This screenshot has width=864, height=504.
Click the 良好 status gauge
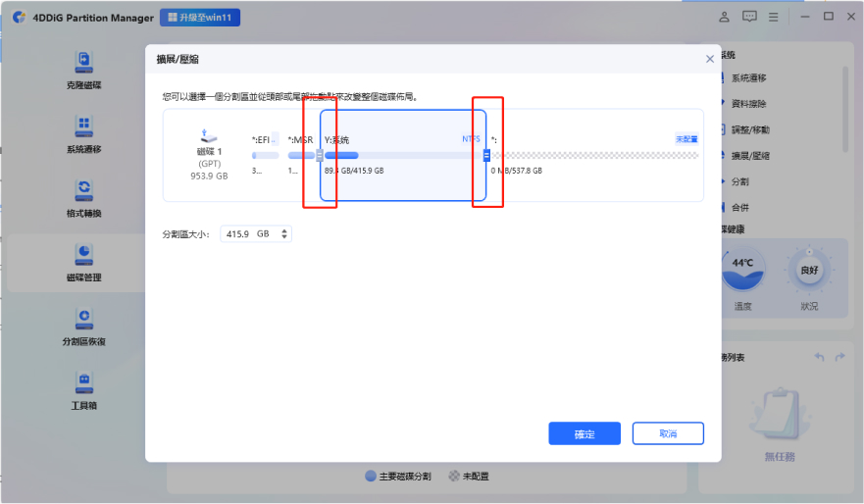809,270
